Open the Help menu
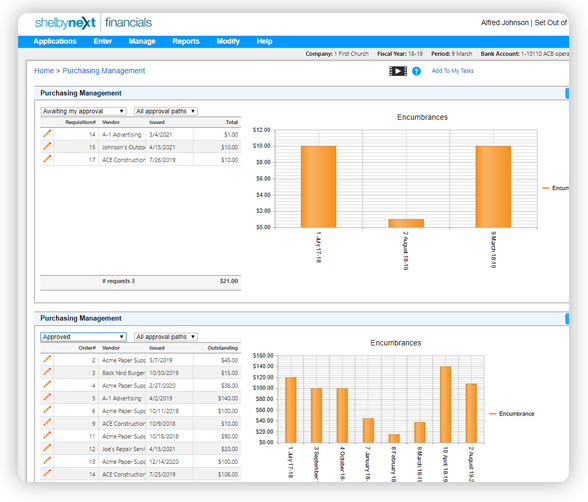588x502 pixels. 264,41
